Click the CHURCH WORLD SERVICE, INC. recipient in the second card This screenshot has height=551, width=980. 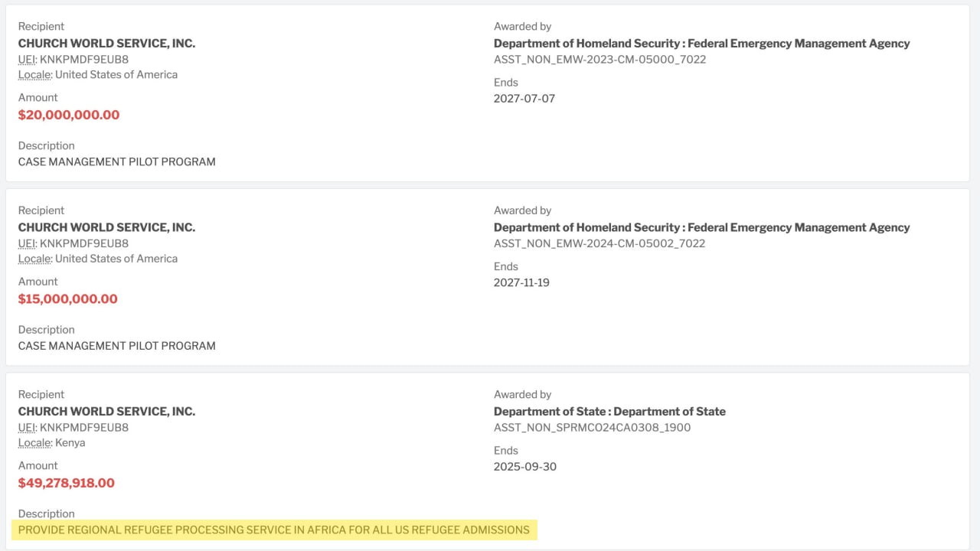point(106,227)
